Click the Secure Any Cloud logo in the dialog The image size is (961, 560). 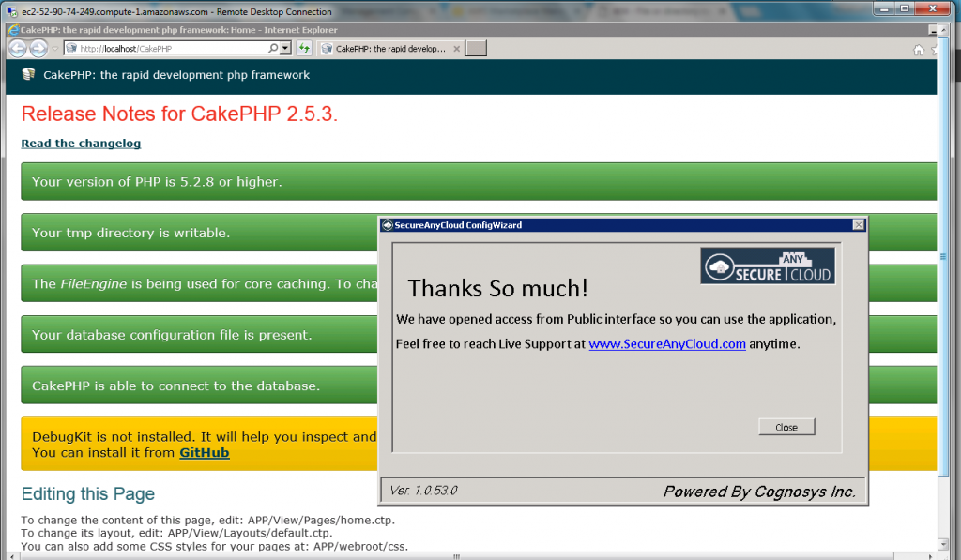(x=767, y=265)
